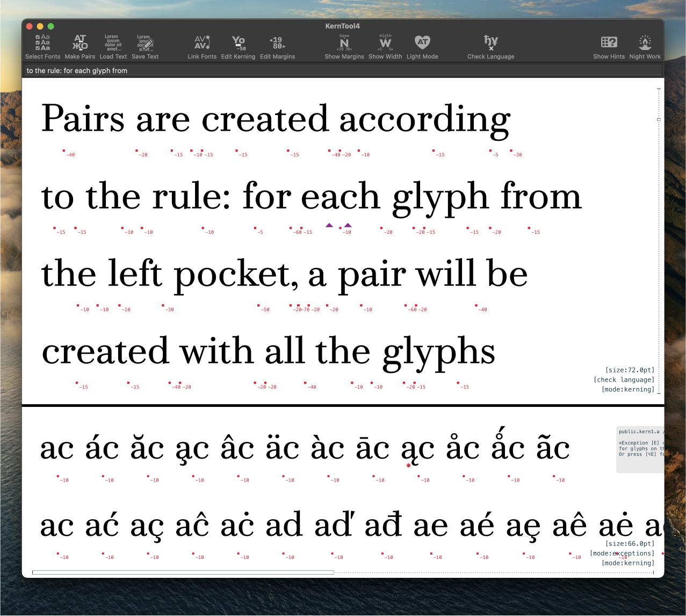686x616 pixels.
Task: Select the 'ać' pair in the lower pane
Action: [x=102, y=524]
